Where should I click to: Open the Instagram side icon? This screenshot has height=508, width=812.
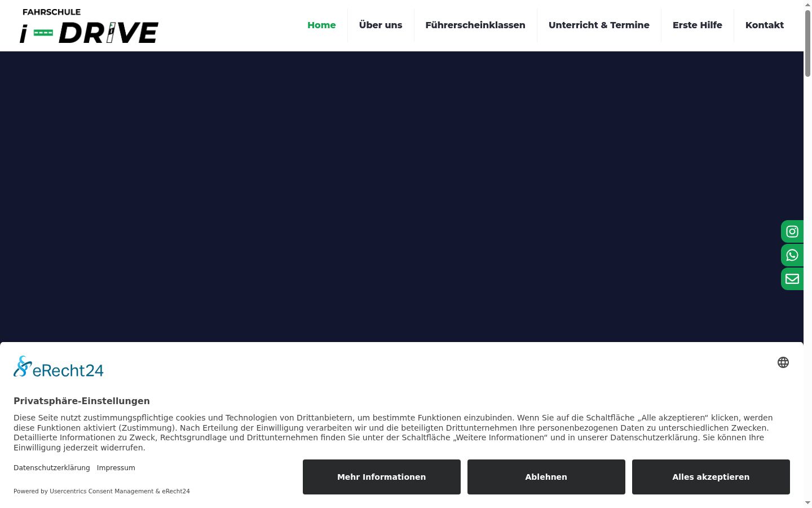click(x=792, y=231)
